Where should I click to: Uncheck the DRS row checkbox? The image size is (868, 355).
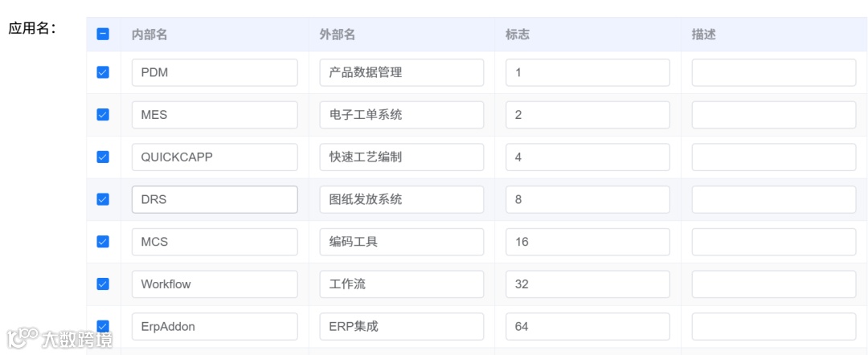point(103,199)
